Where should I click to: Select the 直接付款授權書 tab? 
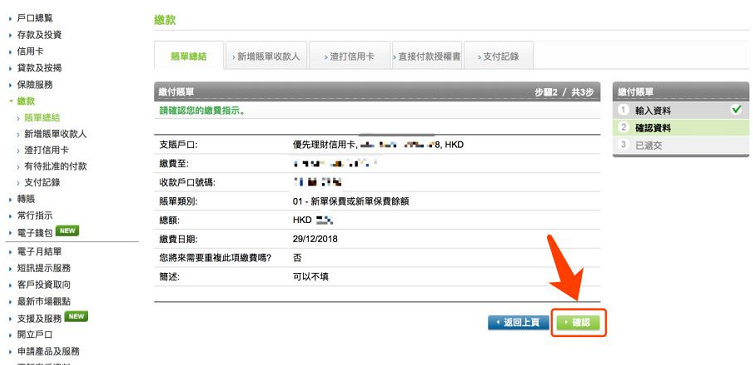click(427, 56)
